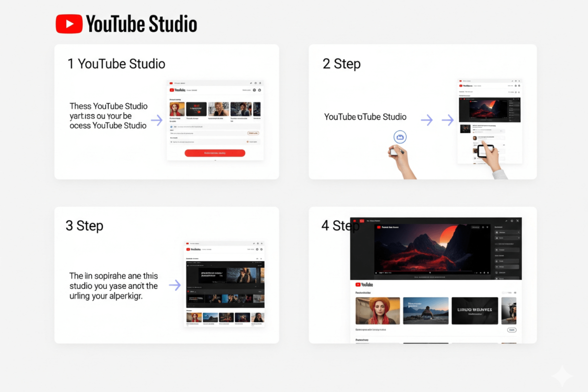This screenshot has width=588, height=392.
Task: Open the dark title card thumbnail in step 4
Action: point(475,311)
